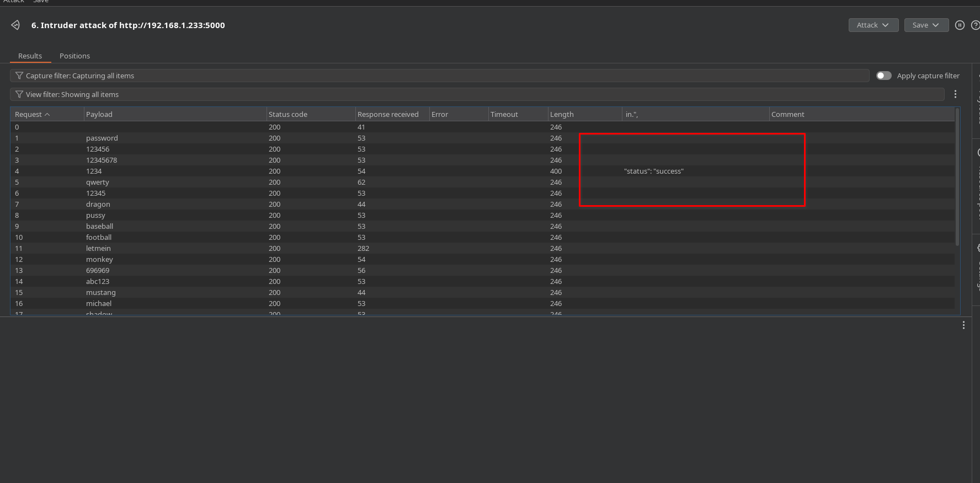Pause the running attack

pyautogui.click(x=960, y=25)
